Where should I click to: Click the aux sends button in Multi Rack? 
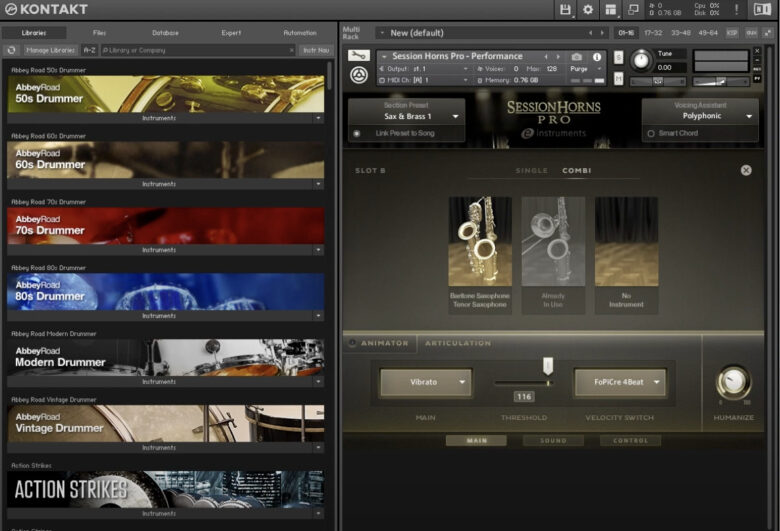pos(751,33)
